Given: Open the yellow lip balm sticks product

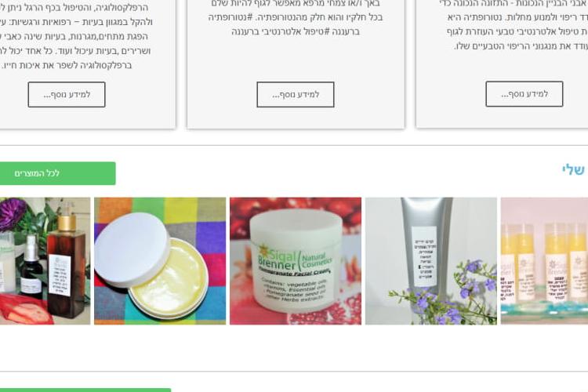Looking at the screenshot, I should coord(544,261).
